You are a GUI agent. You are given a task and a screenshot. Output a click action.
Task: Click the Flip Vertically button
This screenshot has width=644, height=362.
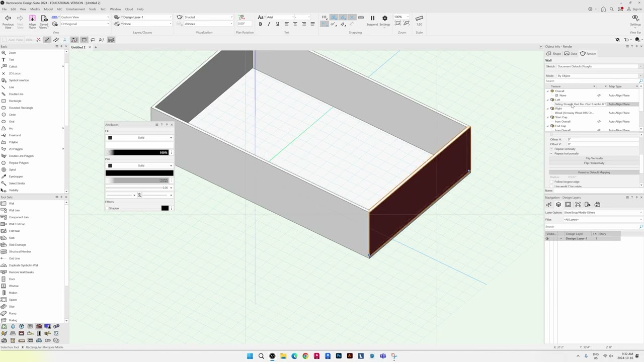(x=594, y=158)
